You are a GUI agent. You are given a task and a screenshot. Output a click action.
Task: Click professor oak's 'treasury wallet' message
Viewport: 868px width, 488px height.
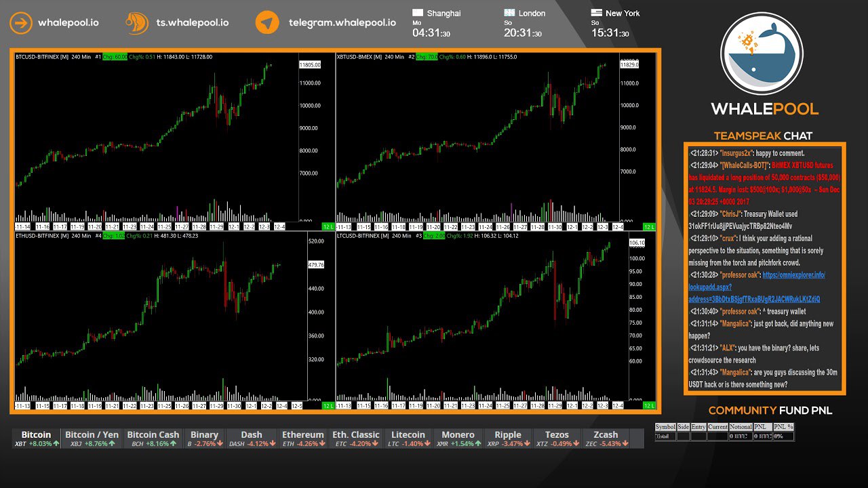coord(747,311)
